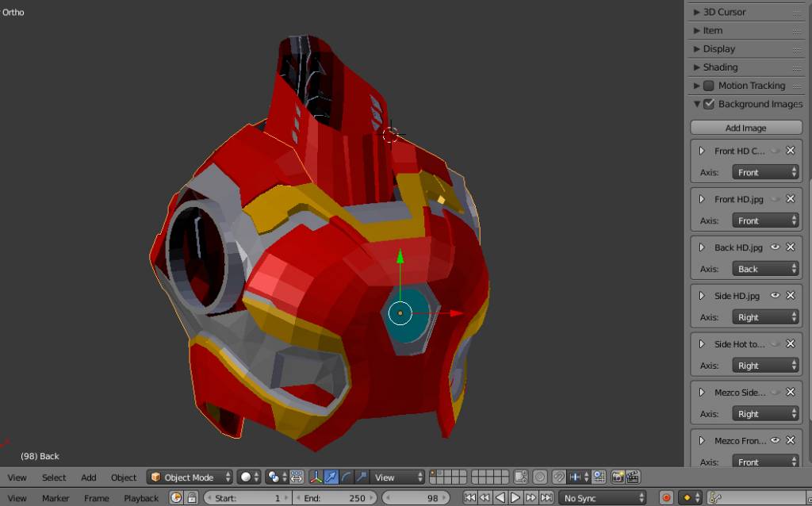Remove Back HD.jpg background image
The image size is (812, 506).
(791, 247)
